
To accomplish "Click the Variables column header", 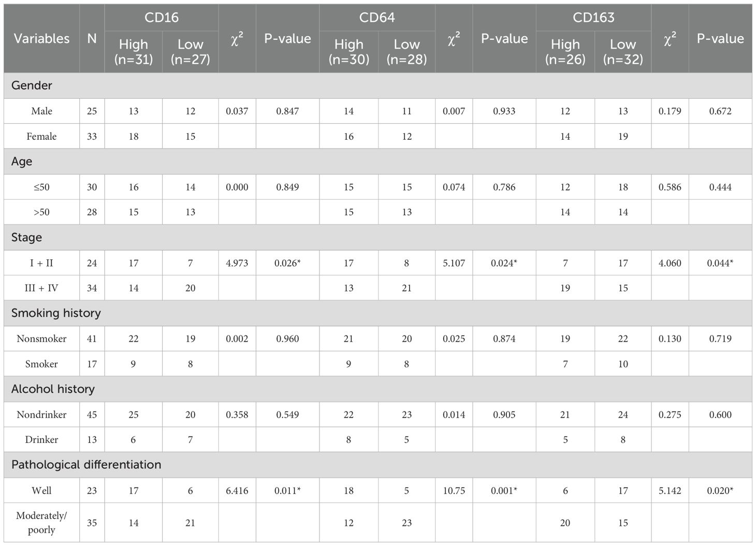I will pyautogui.click(x=41, y=39).
